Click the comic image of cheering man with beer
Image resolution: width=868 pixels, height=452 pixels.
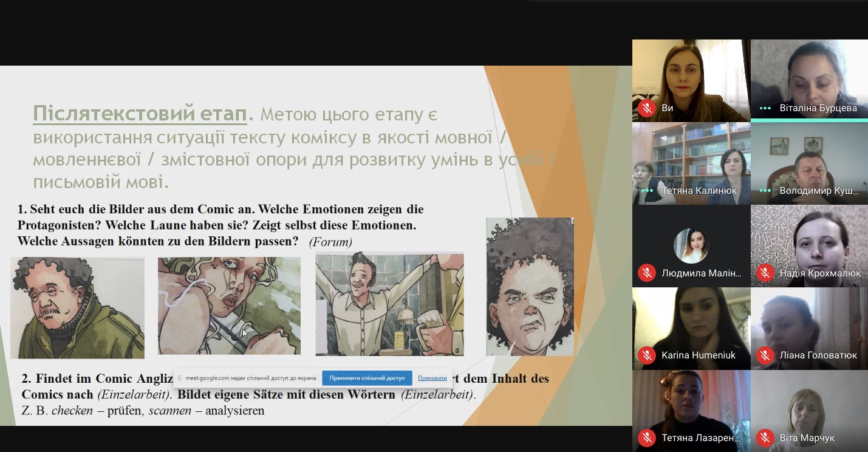(389, 304)
